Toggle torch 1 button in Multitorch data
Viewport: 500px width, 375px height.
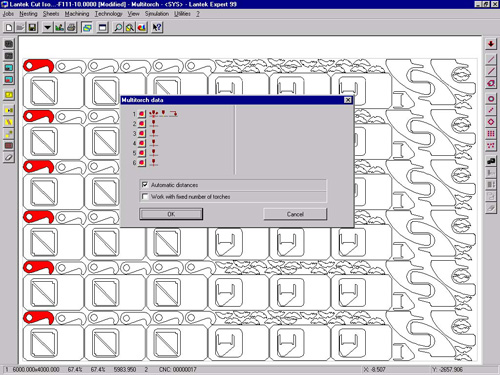coord(142,114)
